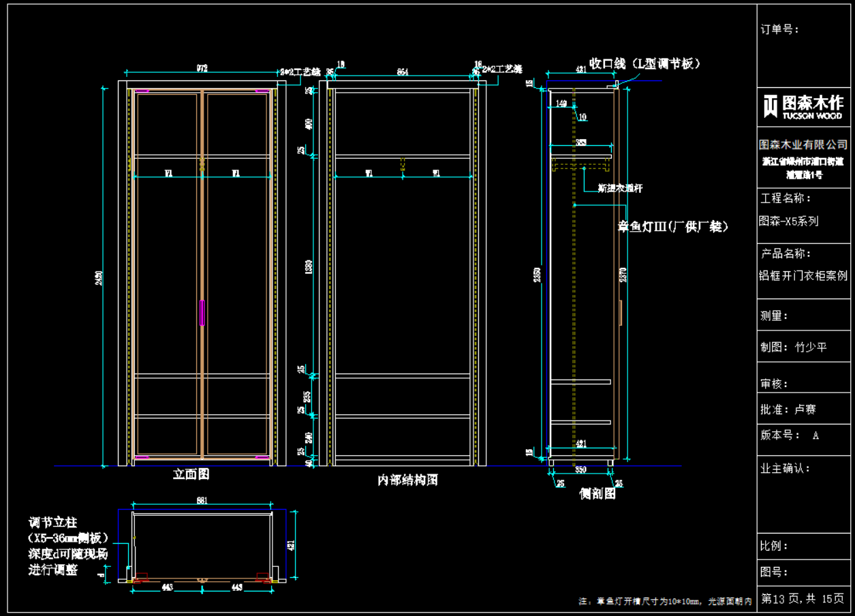Select the 收口线（L型调节板）annotation
The height and width of the screenshot is (616, 855).
click(644, 63)
